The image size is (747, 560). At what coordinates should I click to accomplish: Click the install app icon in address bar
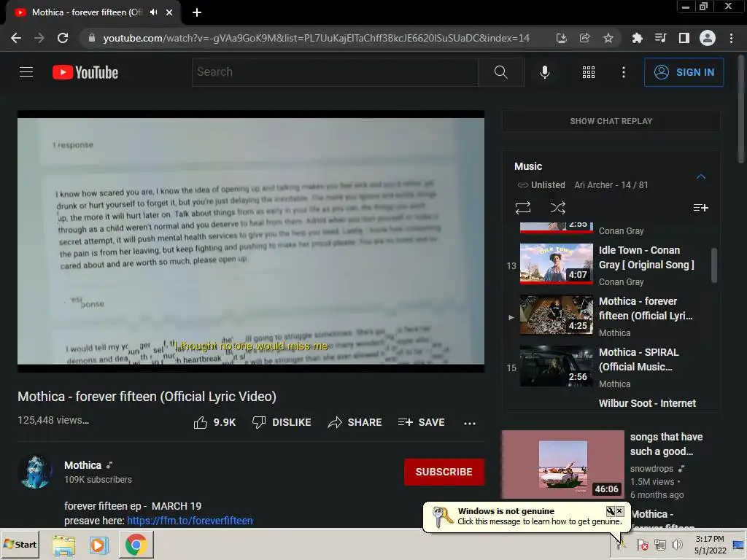click(562, 38)
